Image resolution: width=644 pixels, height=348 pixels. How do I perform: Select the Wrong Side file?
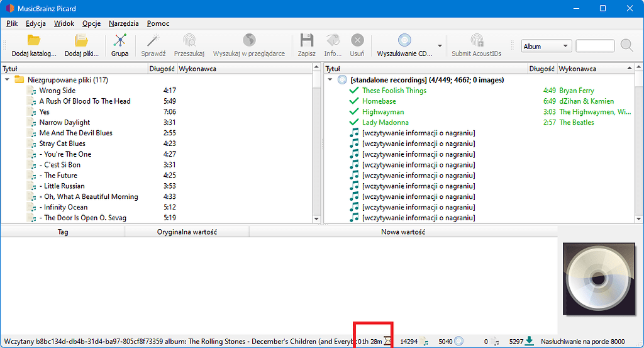57,91
